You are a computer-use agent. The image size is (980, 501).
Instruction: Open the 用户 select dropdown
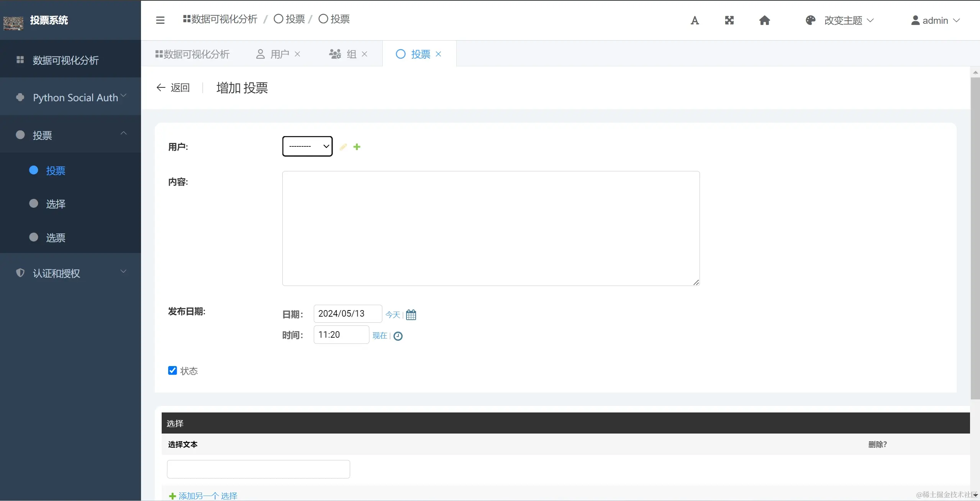click(x=307, y=146)
